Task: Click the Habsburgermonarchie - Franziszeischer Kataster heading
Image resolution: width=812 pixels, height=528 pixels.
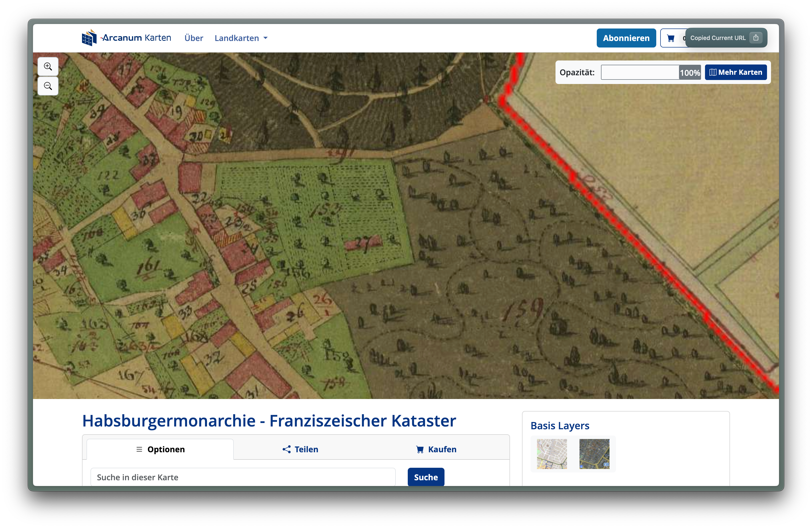Action: pyautogui.click(x=269, y=420)
